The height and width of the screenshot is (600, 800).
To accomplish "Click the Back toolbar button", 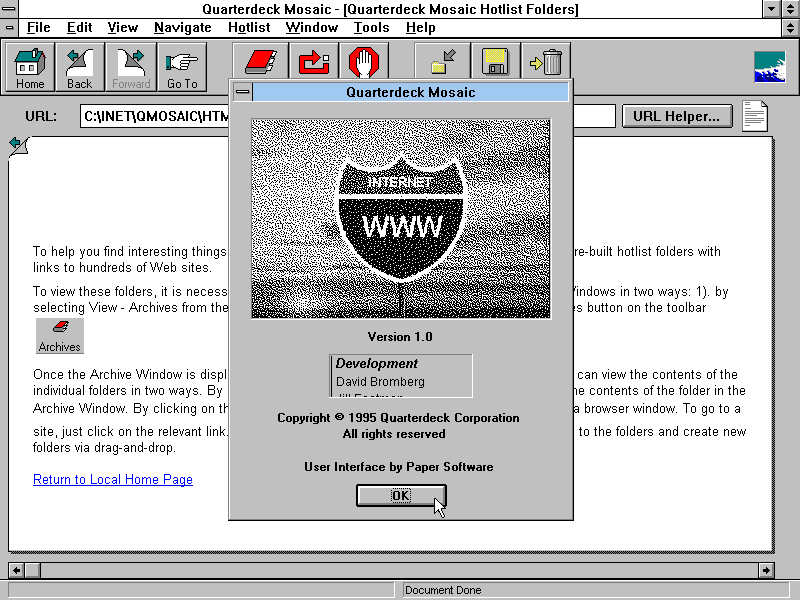I will [80, 67].
